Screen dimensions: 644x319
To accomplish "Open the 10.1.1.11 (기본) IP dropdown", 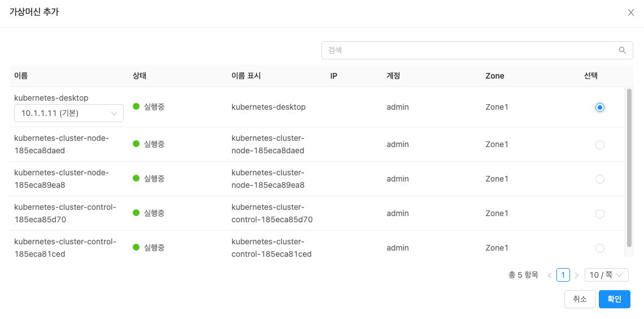I will (x=69, y=113).
